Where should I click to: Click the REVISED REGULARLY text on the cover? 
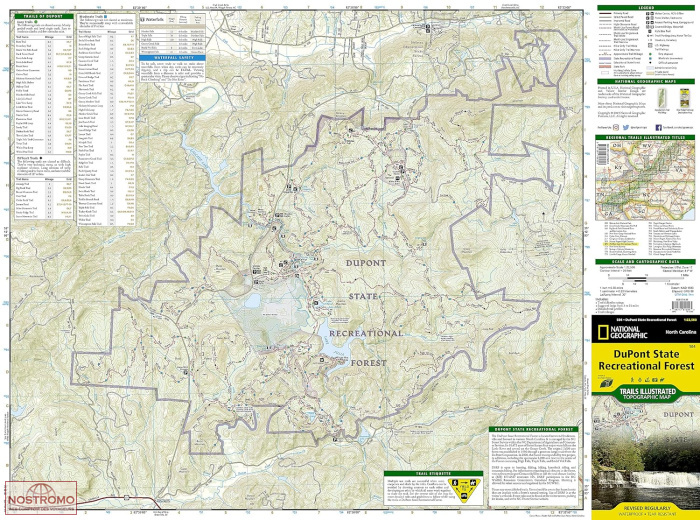[x=646, y=508]
